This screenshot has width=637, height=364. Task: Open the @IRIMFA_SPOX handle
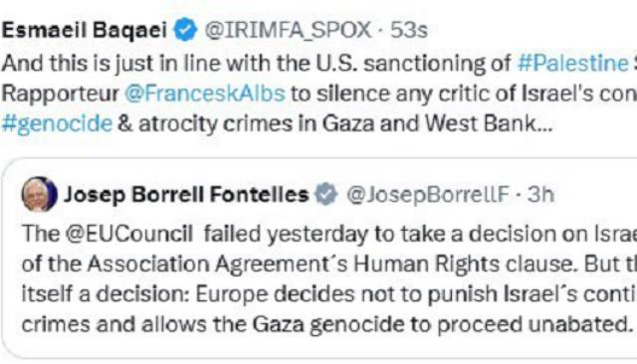[x=288, y=31]
